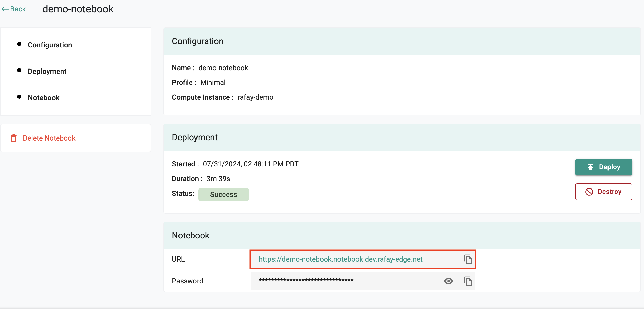Select compute instance value rafay-demo
Viewport: 644px width, 309px height.
[255, 97]
